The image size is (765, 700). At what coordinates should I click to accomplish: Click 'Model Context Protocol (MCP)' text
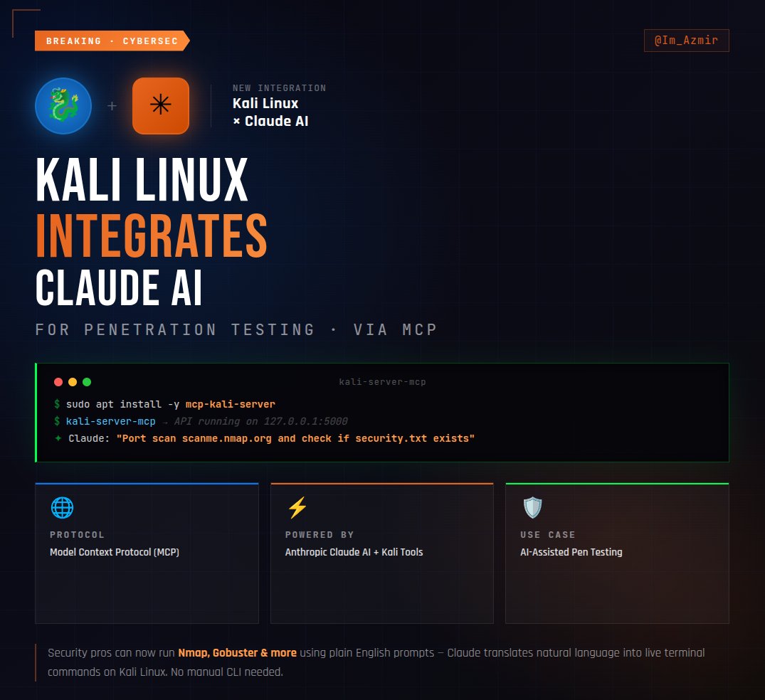[x=115, y=552]
